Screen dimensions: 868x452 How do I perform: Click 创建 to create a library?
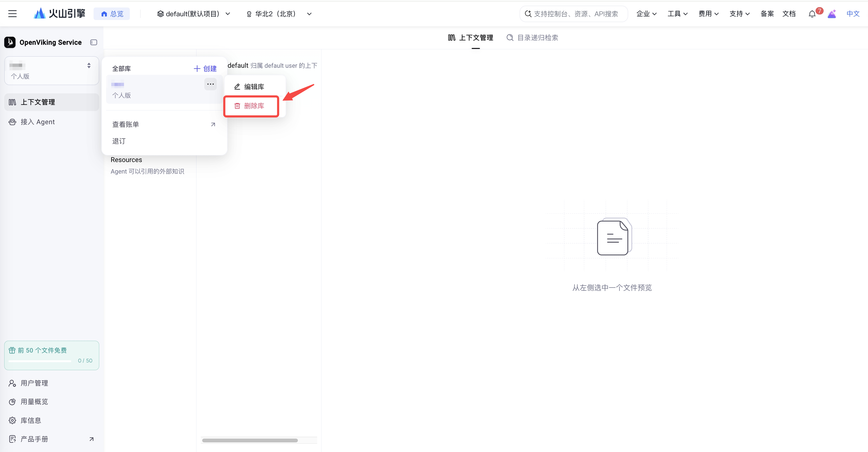[205, 69]
